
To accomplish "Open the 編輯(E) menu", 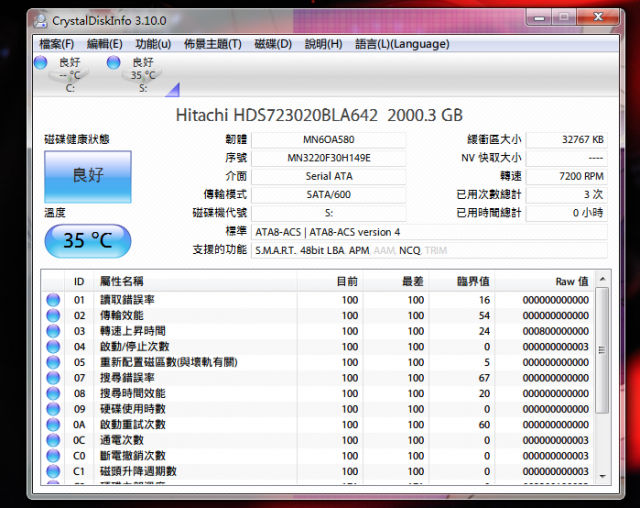I will pos(104,44).
